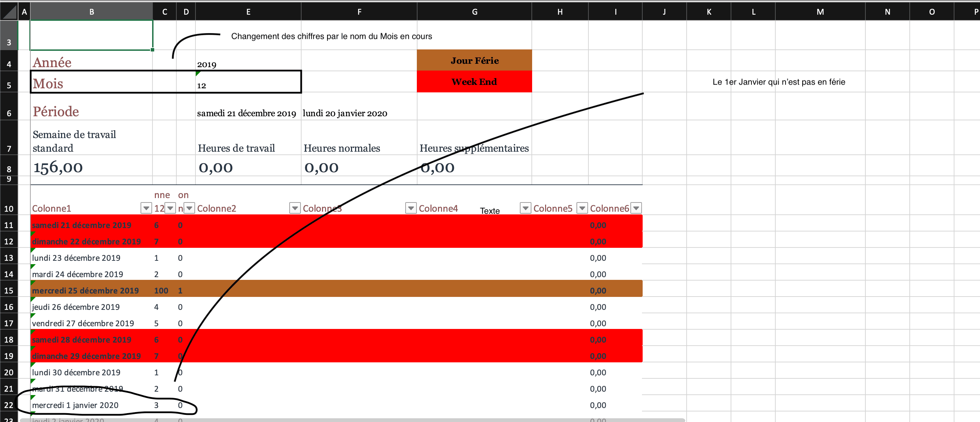Click the 156,00 standard work week value

click(x=58, y=167)
